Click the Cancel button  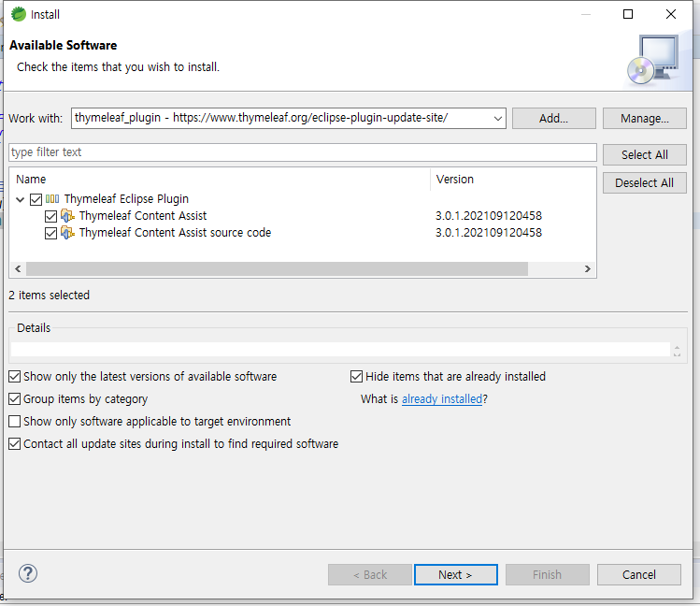[639, 574]
